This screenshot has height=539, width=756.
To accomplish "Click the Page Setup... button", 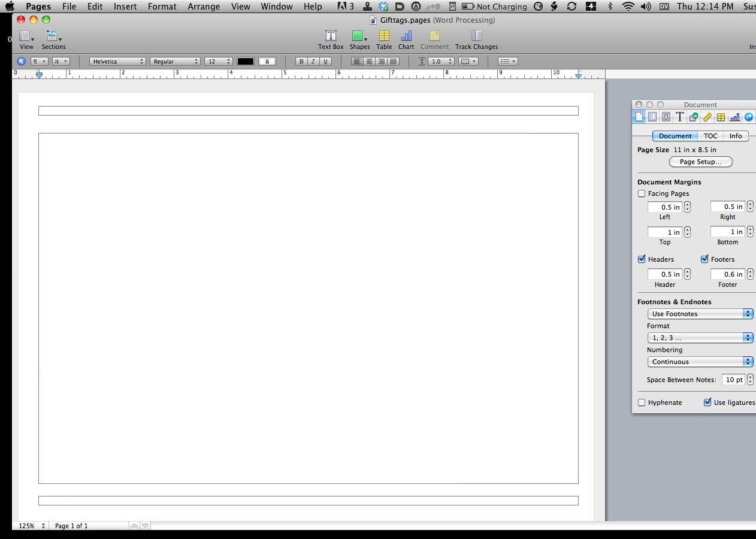I will click(x=700, y=162).
